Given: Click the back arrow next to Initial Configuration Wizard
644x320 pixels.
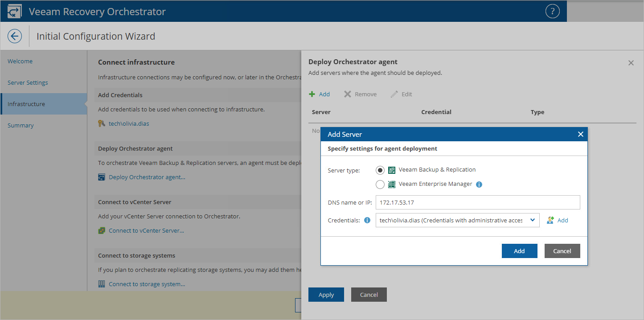Looking at the screenshot, I should [14, 36].
